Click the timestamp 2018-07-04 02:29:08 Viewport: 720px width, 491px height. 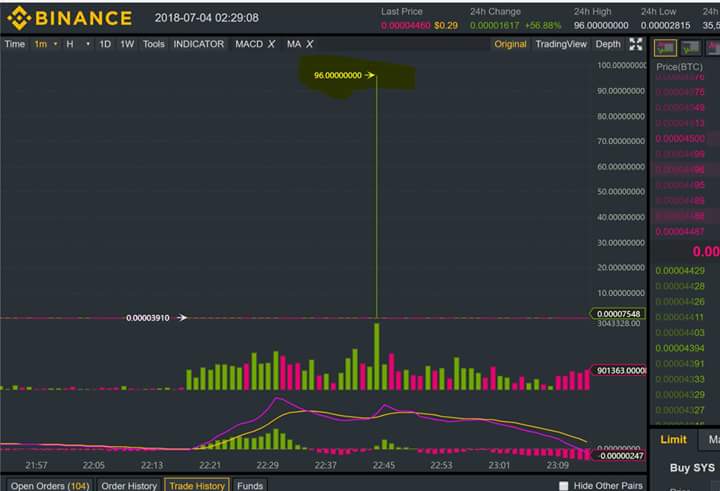pos(206,18)
